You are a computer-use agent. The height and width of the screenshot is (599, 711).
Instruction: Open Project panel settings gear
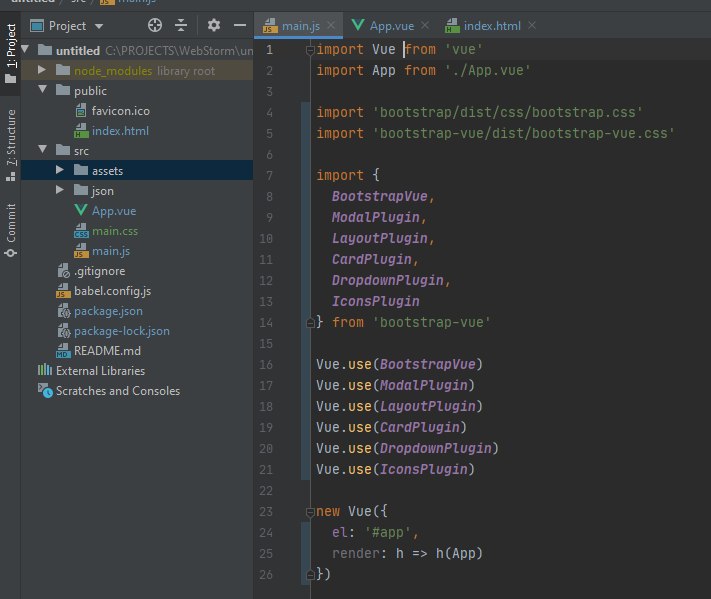214,25
